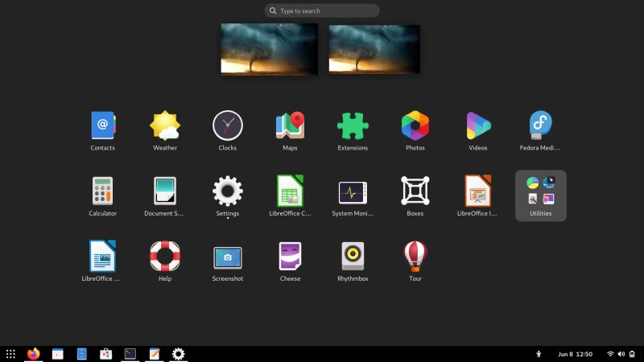Open Software from the dock

pos(106,354)
